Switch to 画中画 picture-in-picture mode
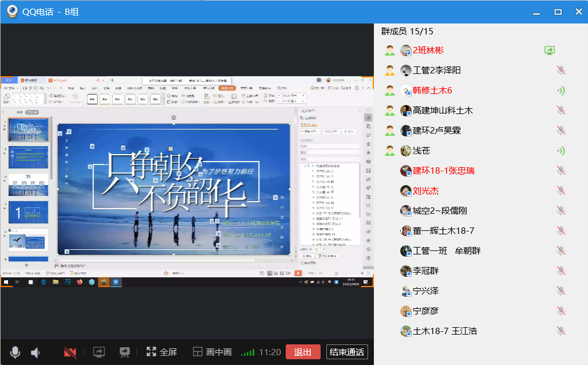The height and width of the screenshot is (365, 588). coord(212,352)
